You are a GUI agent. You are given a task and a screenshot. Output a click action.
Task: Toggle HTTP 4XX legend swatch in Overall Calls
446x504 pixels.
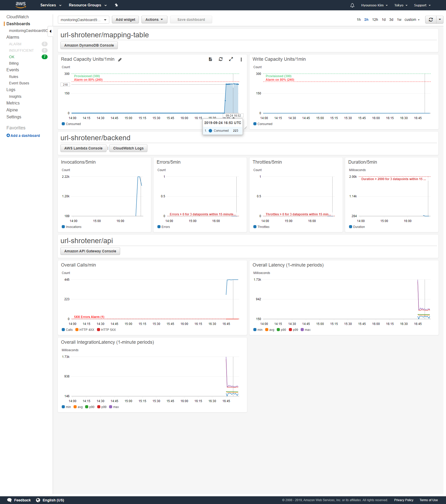[x=77, y=330]
